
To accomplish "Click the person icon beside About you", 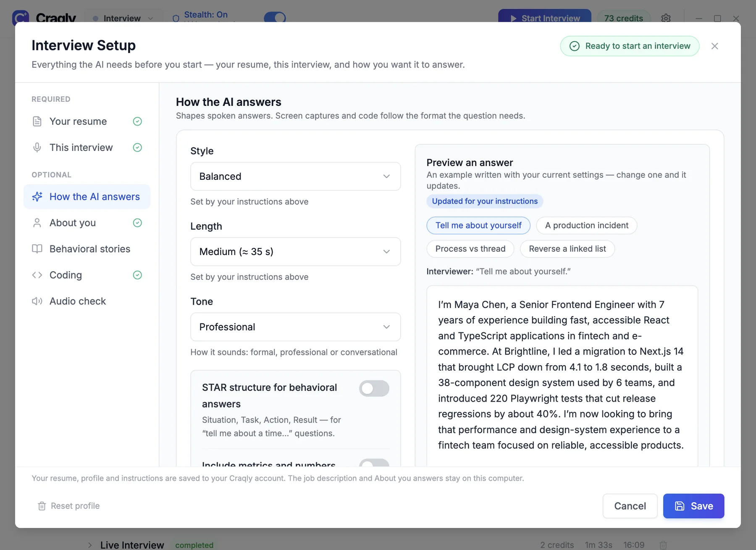I will 37,223.
